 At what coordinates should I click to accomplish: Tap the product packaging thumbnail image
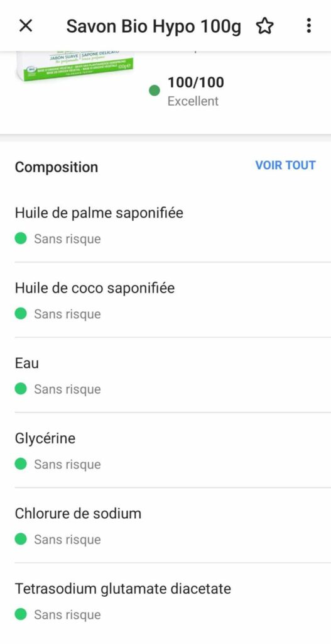tap(76, 65)
